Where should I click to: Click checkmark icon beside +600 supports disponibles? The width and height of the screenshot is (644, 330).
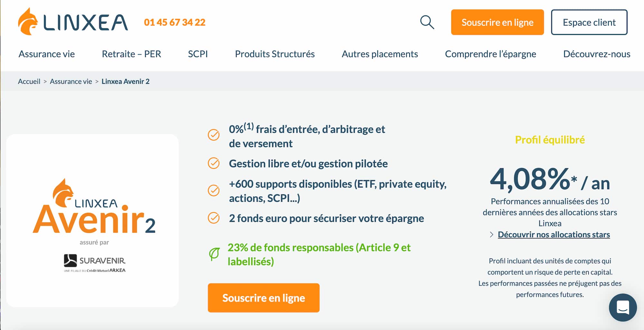point(213,190)
